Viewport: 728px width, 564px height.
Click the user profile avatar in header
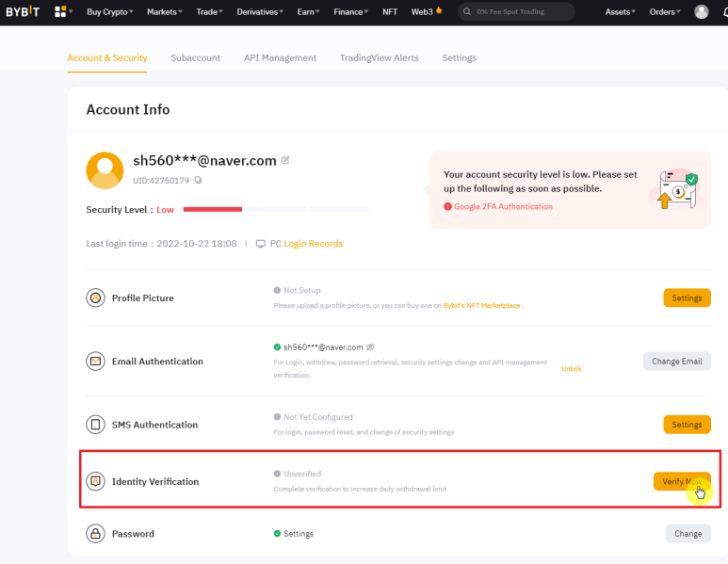point(701,11)
